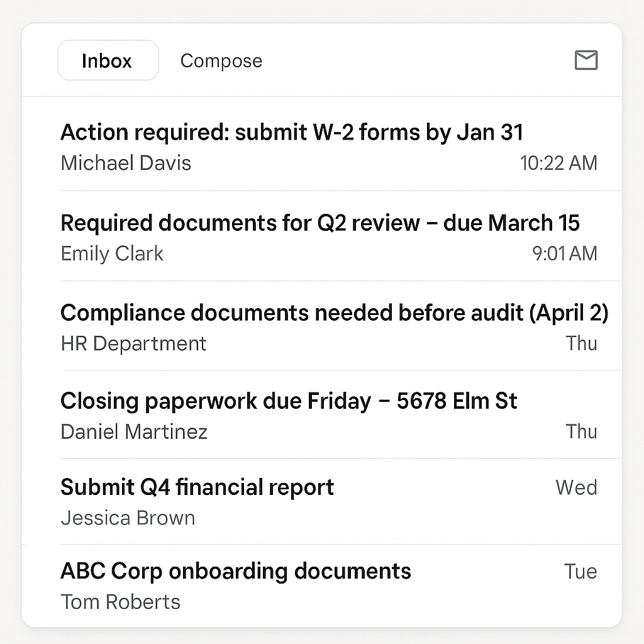Click sender name Emily Clark

click(112, 253)
